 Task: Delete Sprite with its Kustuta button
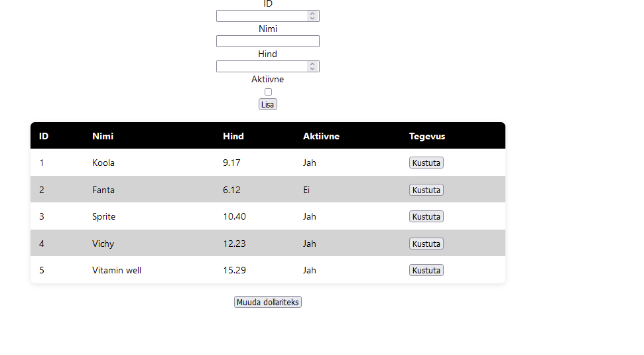coord(426,216)
